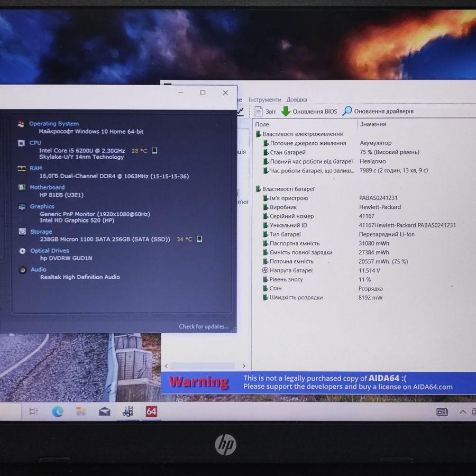Open the Graphics section link
The height and width of the screenshot is (476, 476).
click(42, 206)
